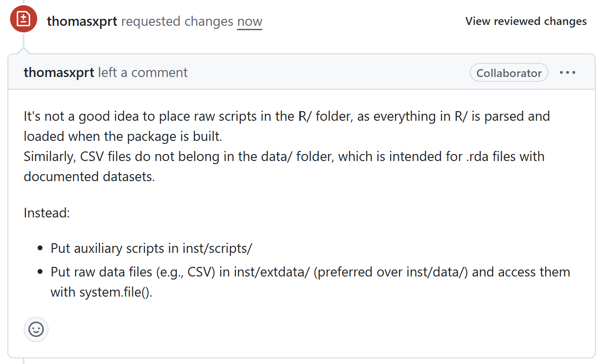Click the bullet about inst/scripts/
Image resolution: width=601 pixels, height=364 pixels.
click(x=151, y=248)
